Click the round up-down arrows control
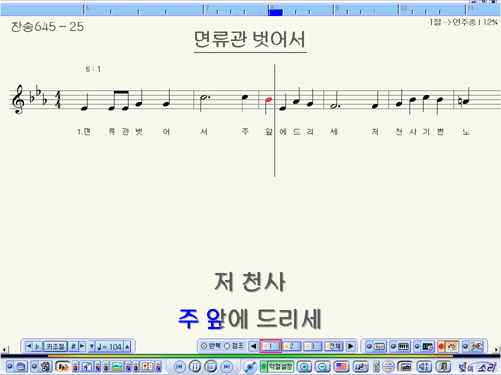The height and width of the screenshot is (375, 501). point(388,367)
